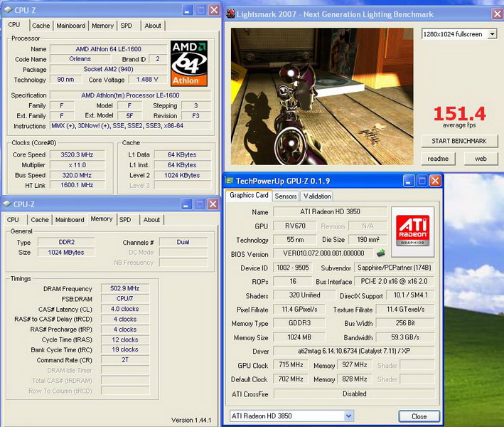Click the Default Clock 702 MHz field
Screen dimensions: 504x427
click(291, 379)
